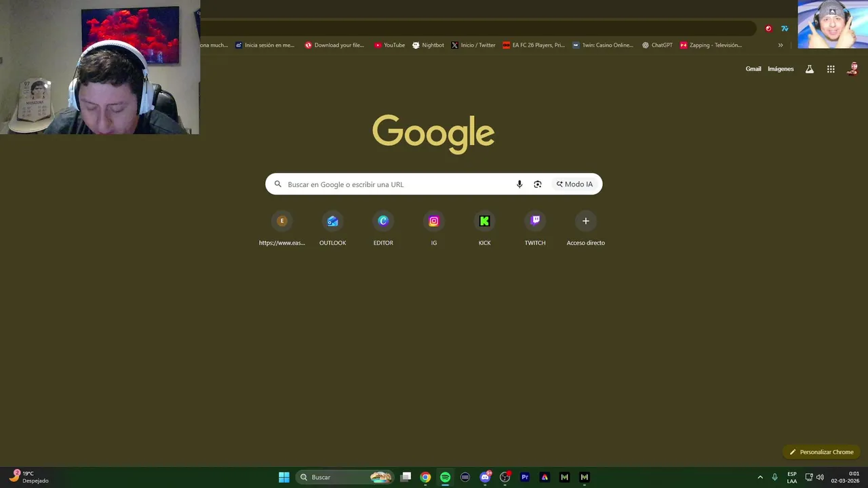Screen dimensions: 868x488
Task: Start a voice search with the microphone icon
Action: (x=519, y=184)
